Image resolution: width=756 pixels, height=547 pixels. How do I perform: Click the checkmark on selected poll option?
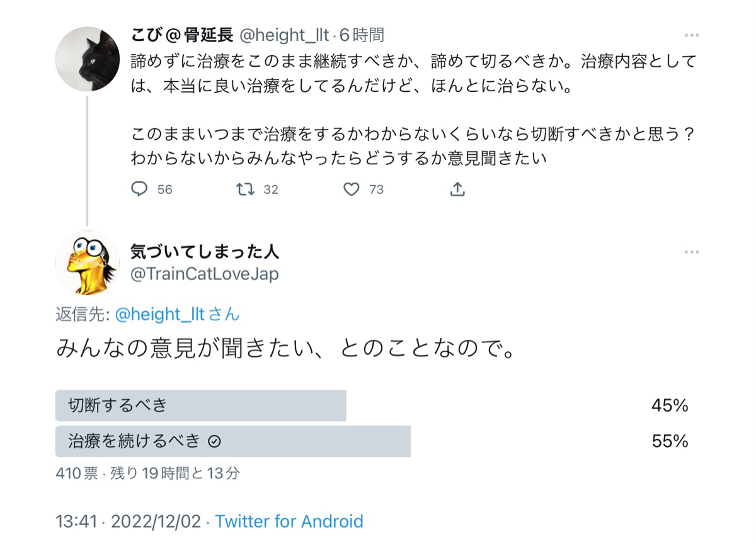214,442
